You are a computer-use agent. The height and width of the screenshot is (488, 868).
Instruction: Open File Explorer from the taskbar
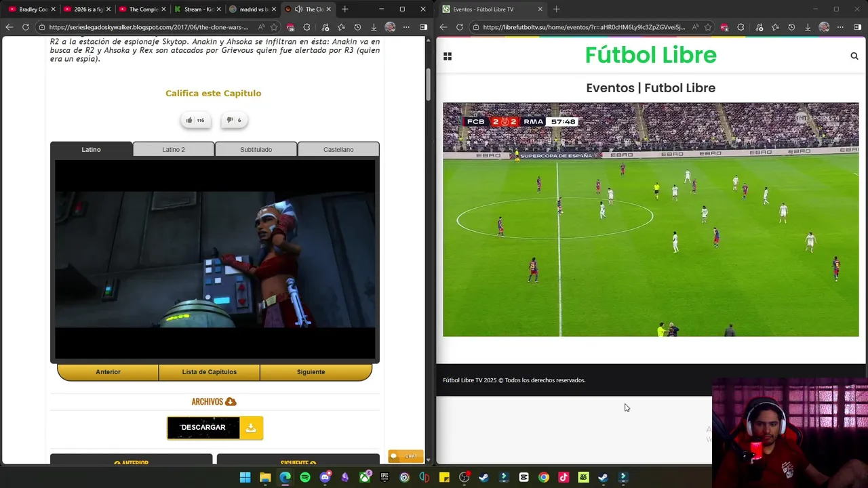point(265,477)
